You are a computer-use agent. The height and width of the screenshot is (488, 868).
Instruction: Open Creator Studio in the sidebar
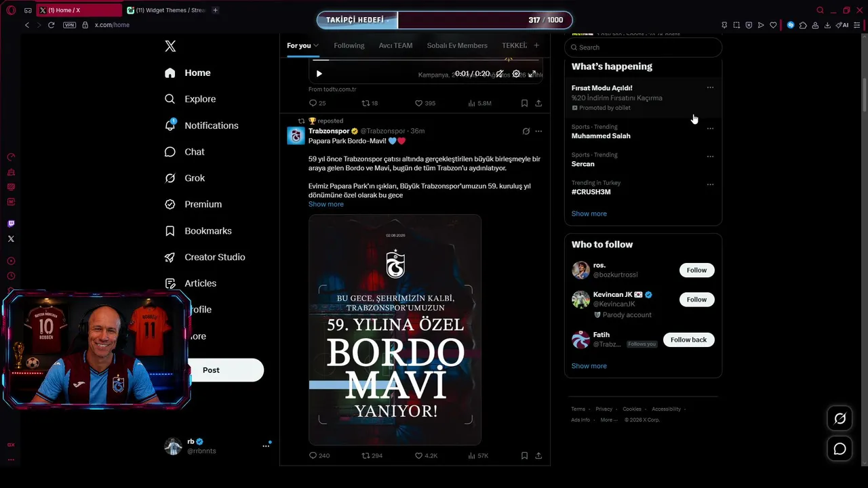(x=205, y=258)
